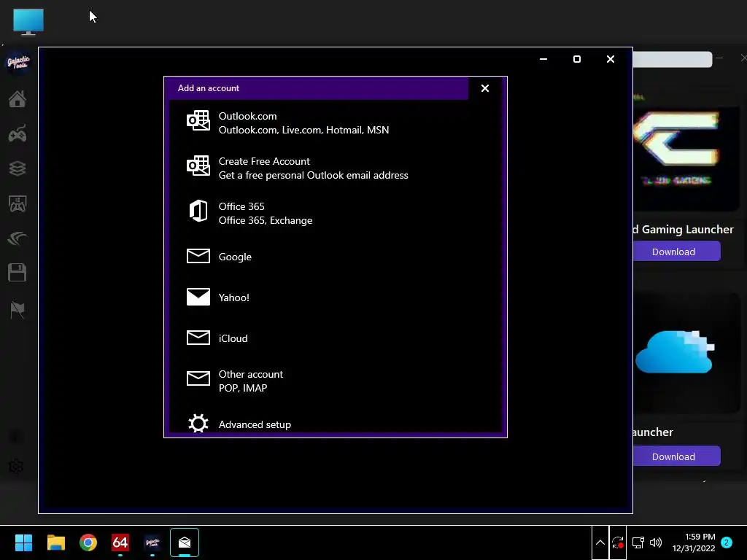Open the Windows Start menu
The image size is (747, 560).
point(23,542)
